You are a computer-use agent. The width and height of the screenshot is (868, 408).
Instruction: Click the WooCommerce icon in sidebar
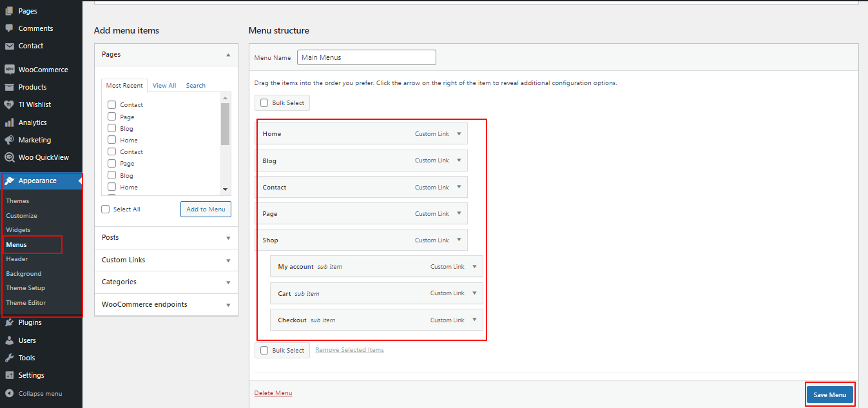[x=9, y=70]
